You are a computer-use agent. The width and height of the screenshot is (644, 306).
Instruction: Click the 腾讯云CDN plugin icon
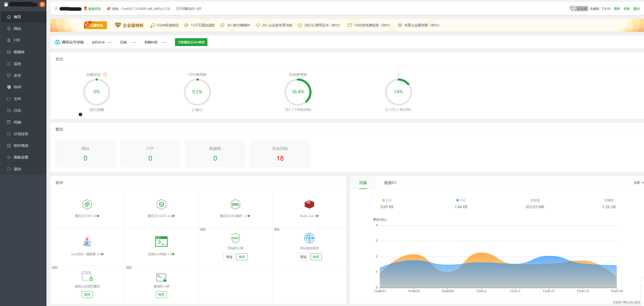coord(87,204)
